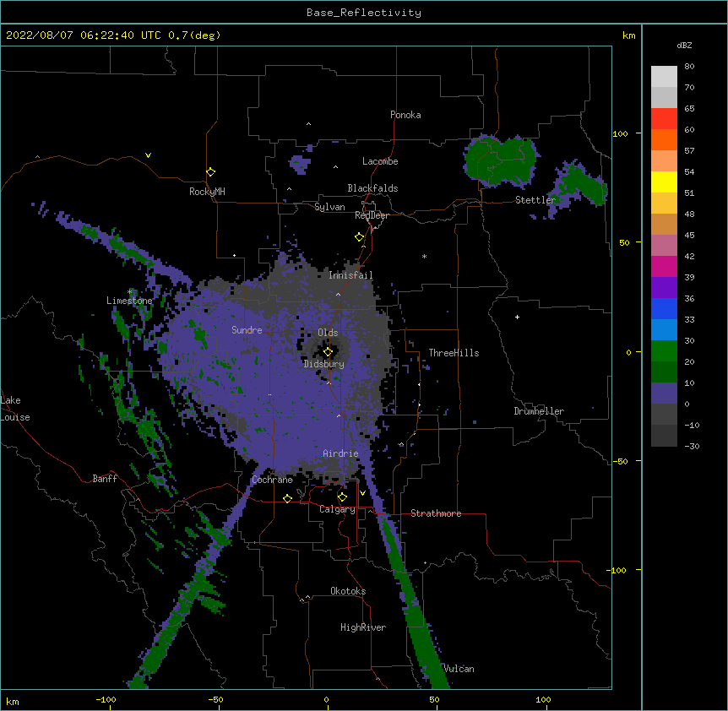728x711 pixels.
Task: Click the green echo blob northwest of Stettler
Action: [501, 161]
